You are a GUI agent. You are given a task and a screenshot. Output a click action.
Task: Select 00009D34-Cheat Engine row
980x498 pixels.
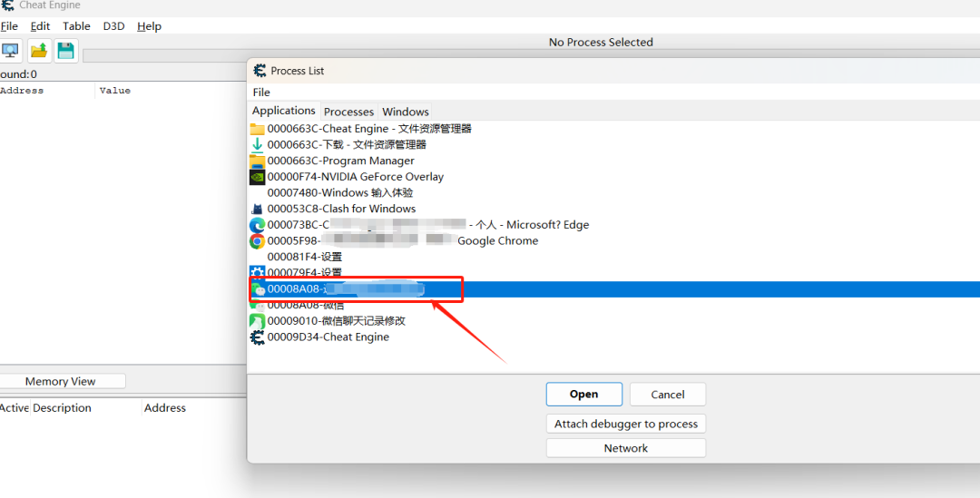click(x=613, y=337)
